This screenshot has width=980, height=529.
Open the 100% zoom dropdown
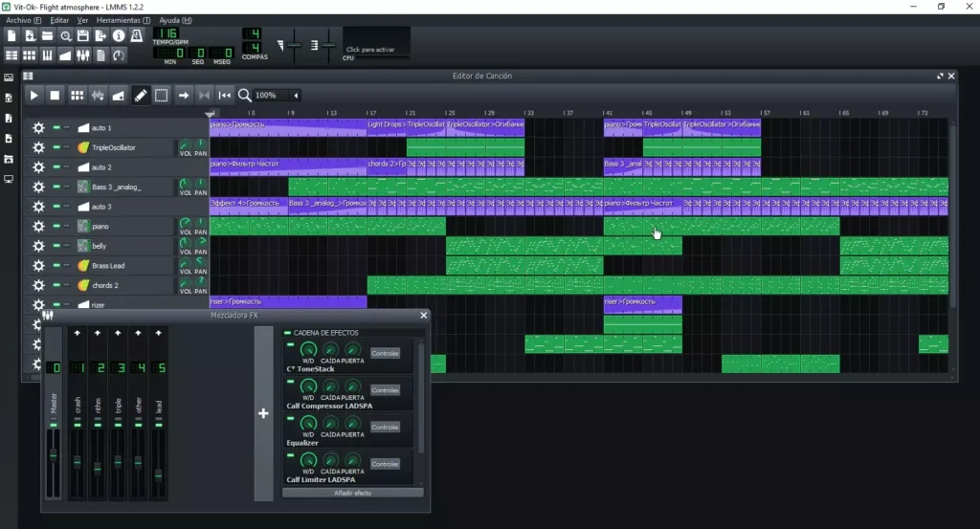pyautogui.click(x=295, y=96)
